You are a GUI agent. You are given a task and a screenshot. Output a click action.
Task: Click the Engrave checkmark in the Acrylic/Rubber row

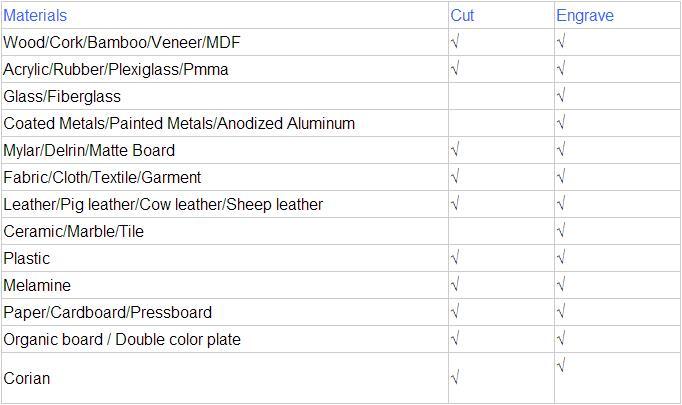point(561,69)
